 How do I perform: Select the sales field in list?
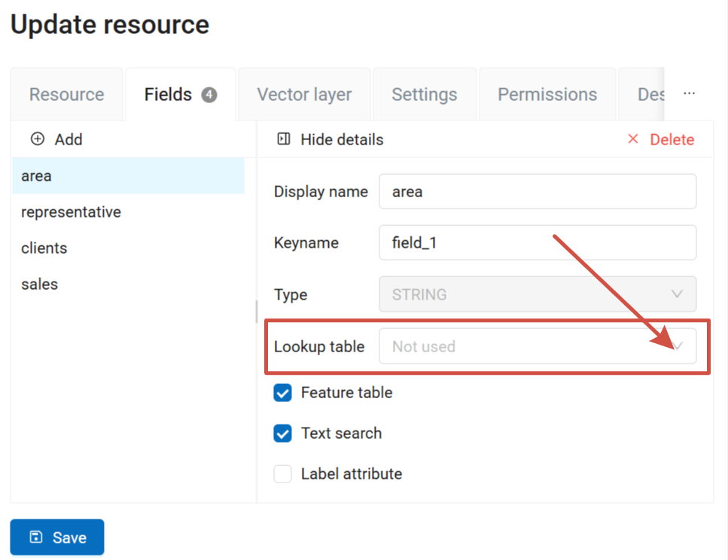click(39, 285)
